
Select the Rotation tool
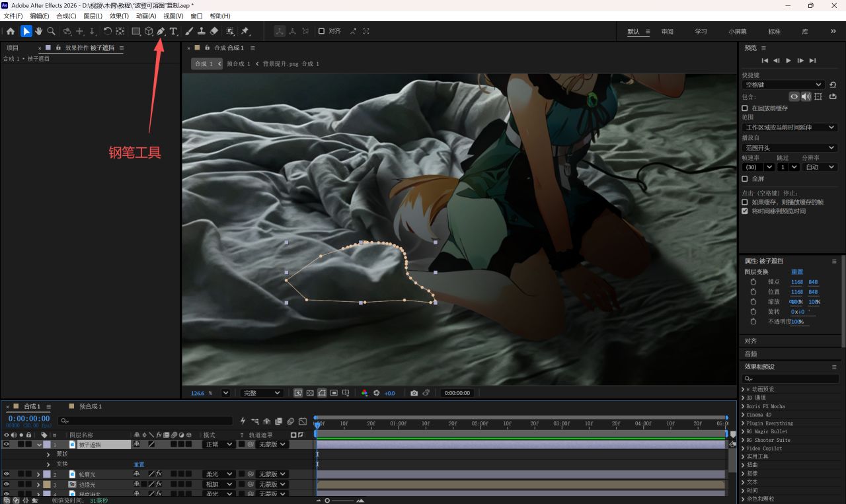(x=108, y=31)
